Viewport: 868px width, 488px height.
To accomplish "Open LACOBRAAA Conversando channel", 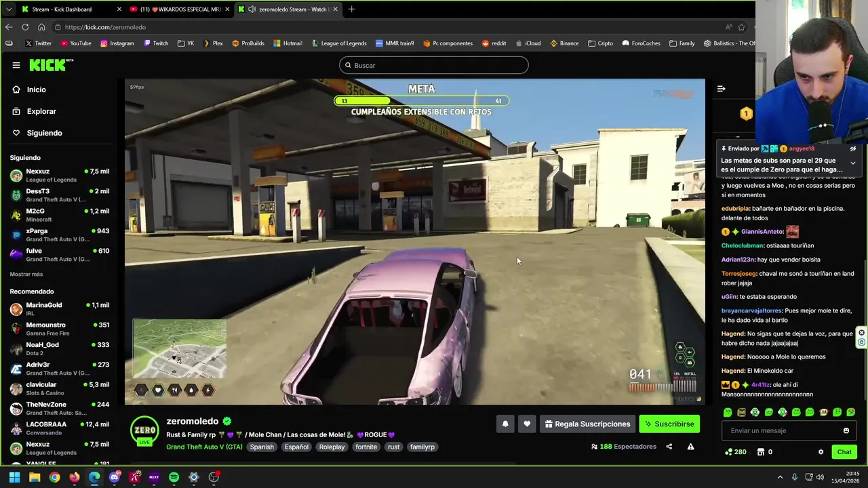I will [60, 428].
